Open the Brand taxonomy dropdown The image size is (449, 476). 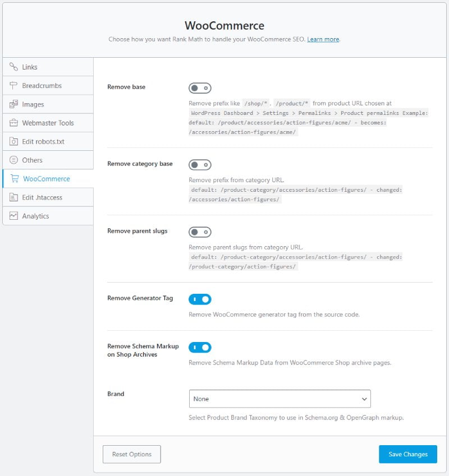click(280, 399)
